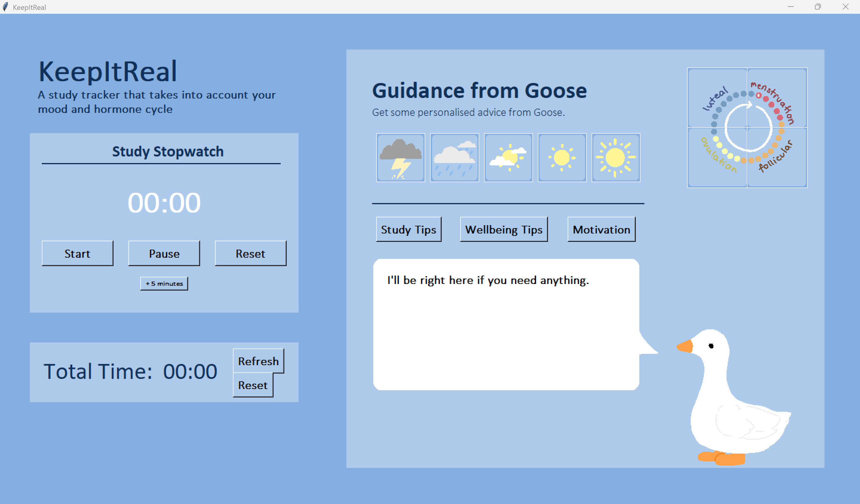Show Motivation advice from Goose
This screenshot has height=504, width=860.
point(601,229)
